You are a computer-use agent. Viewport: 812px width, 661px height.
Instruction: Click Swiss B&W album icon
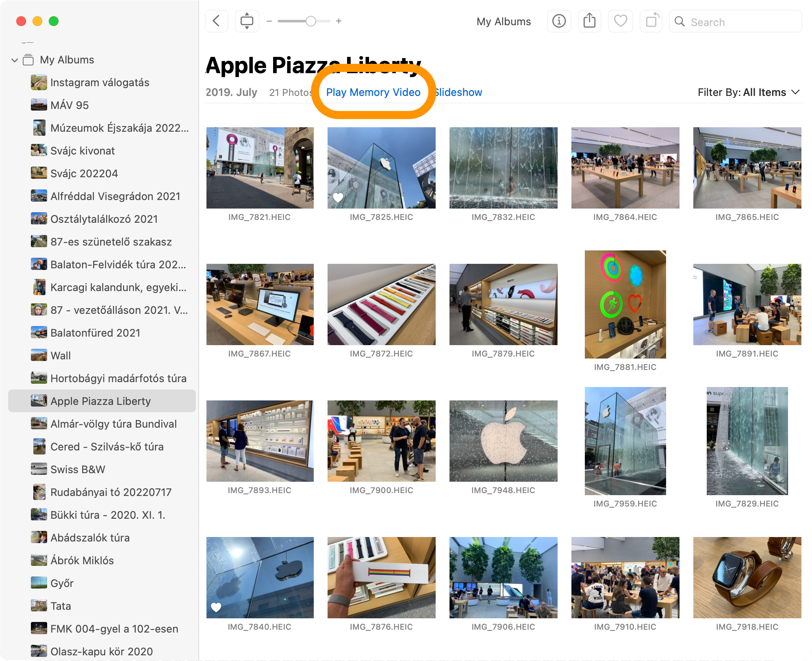pyautogui.click(x=39, y=469)
